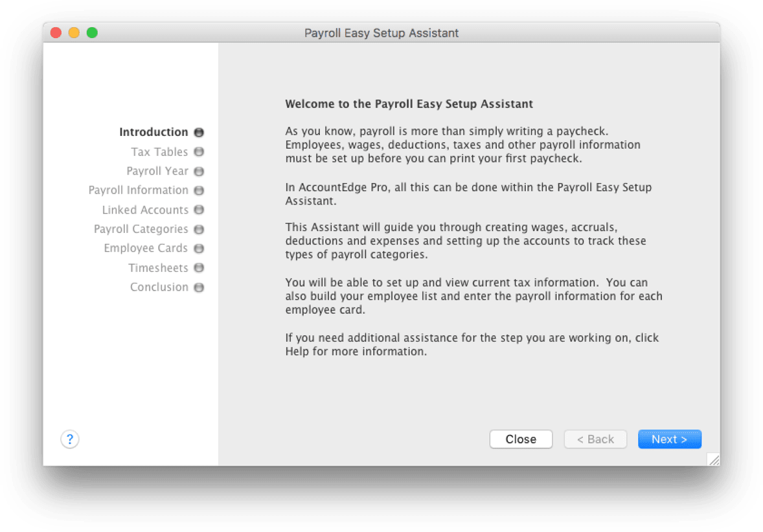Click the < Back button
Image resolution: width=763 pixels, height=532 pixels.
pyautogui.click(x=595, y=439)
